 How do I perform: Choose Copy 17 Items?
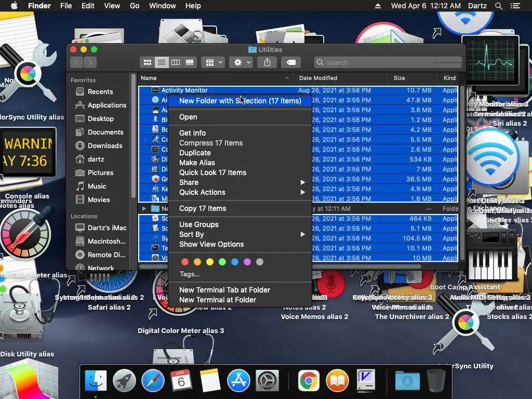240,208
